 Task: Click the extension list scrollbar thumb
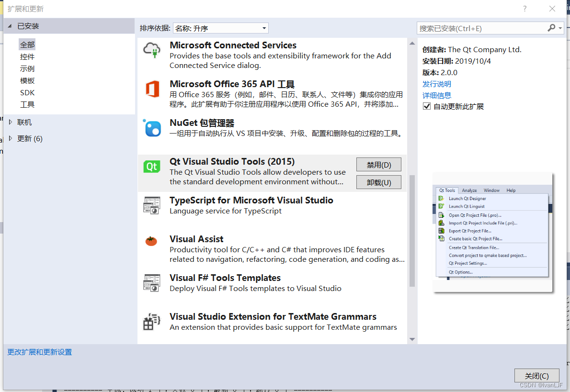(412, 231)
